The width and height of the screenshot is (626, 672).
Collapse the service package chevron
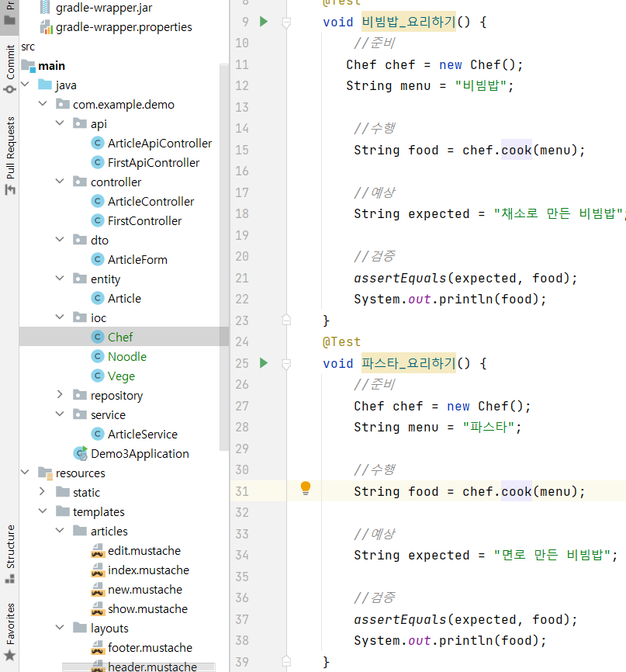[60, 414]
